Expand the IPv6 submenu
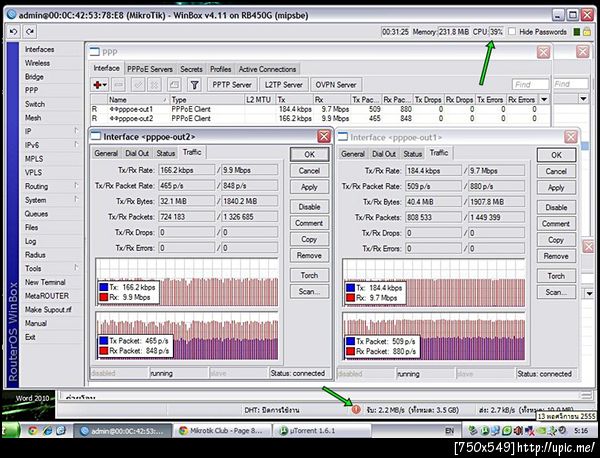The width and height of the screenshot is (600, 458). click(76, 145)
